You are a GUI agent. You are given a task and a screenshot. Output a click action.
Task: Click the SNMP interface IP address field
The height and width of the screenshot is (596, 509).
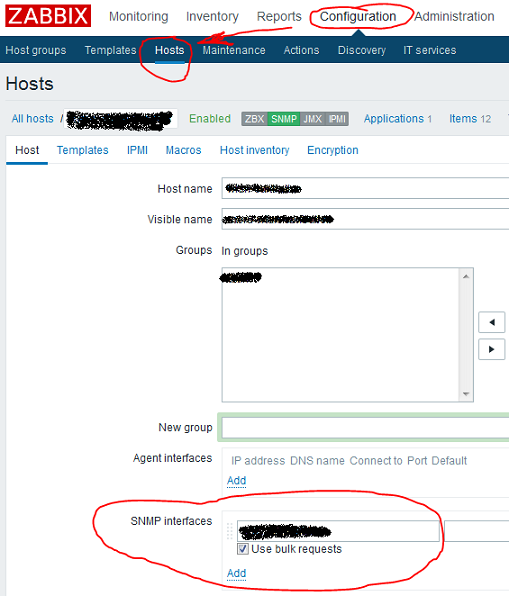tap(338, 531)
